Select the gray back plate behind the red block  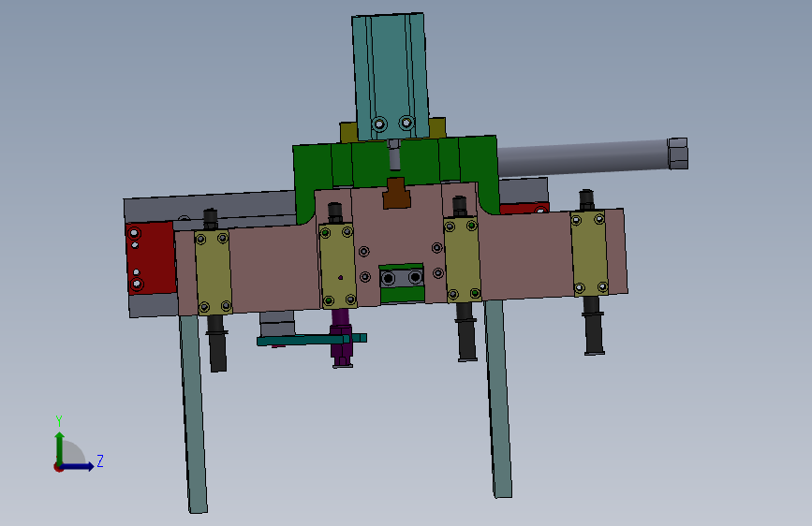[210, 207]
